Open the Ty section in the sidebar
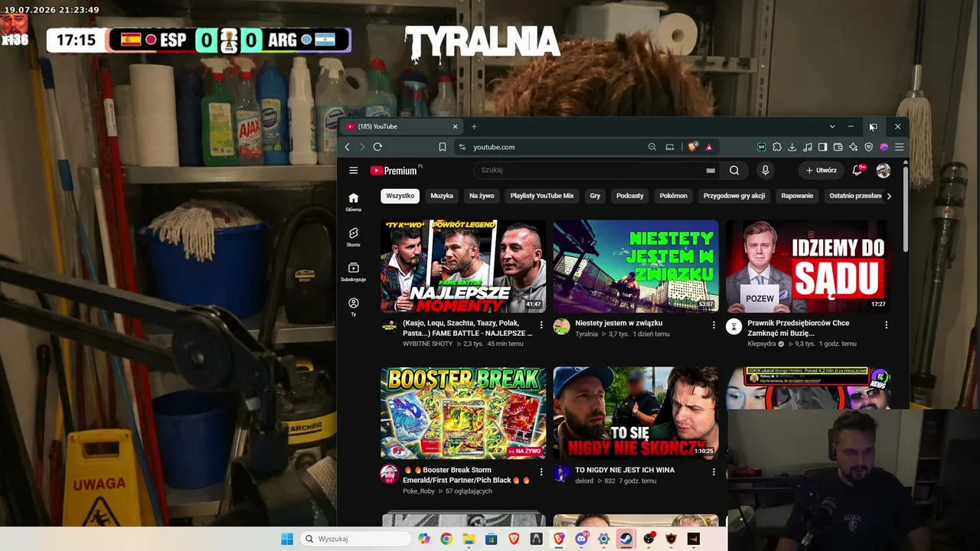The height and width of the screenshot is (551, 980). (353, 307)
